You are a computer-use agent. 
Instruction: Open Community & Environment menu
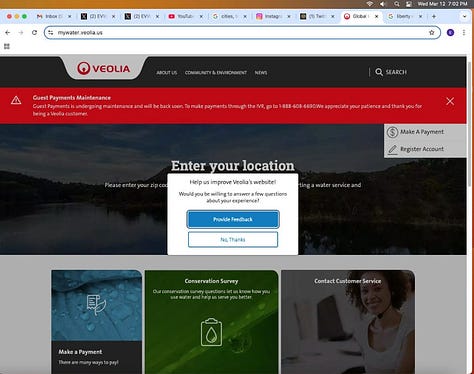216,72
